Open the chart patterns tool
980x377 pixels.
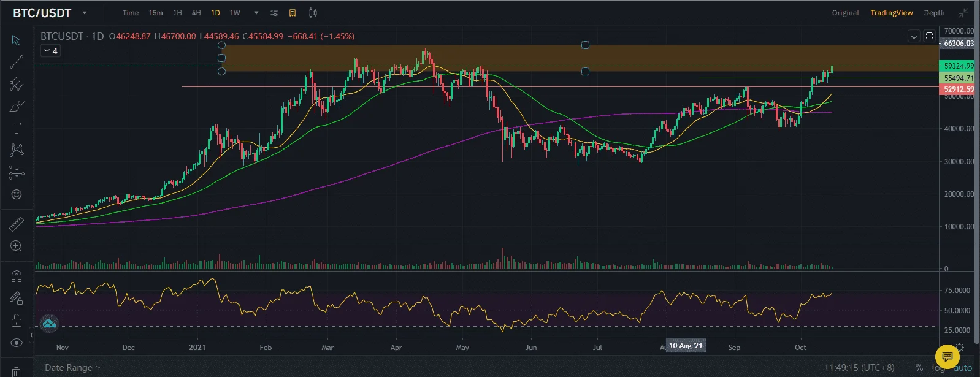(x=17, y=150)
